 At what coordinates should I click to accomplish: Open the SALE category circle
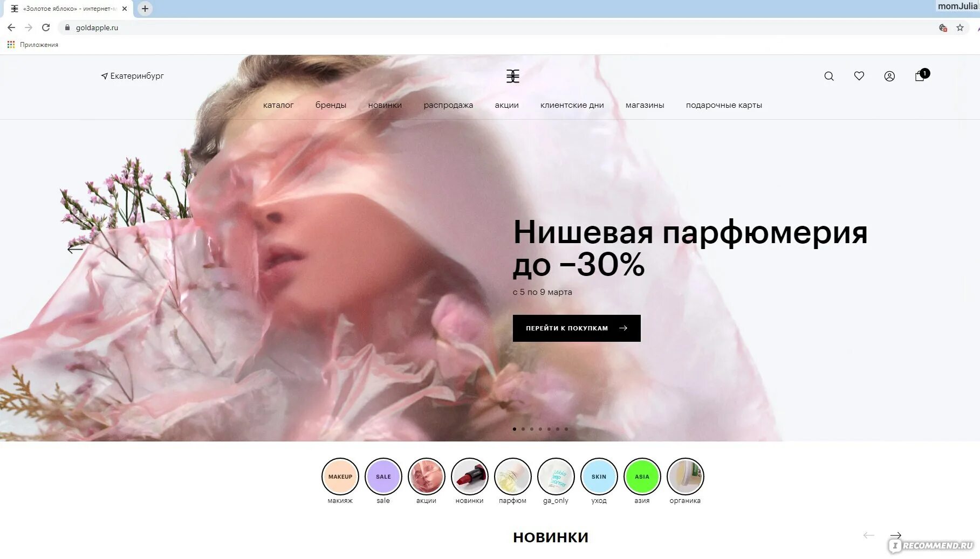383,477
